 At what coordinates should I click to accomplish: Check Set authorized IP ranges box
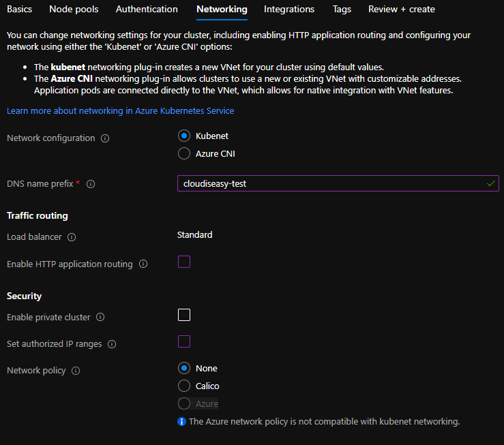184,341
